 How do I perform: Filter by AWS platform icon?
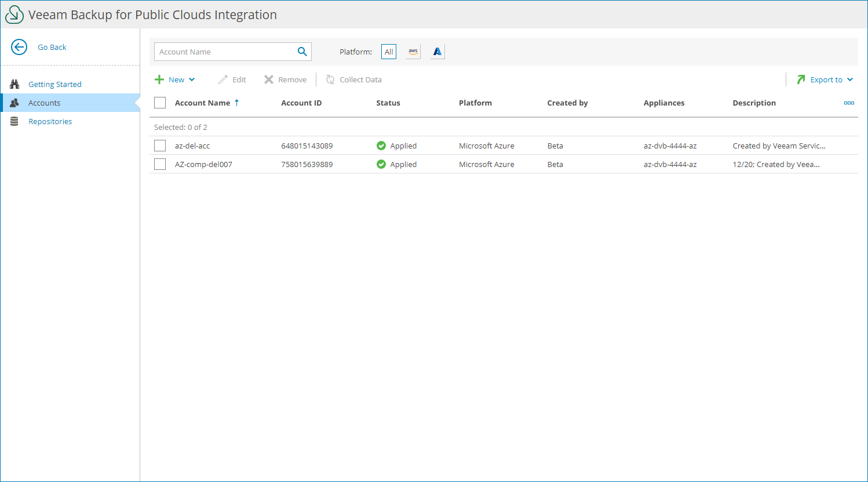click(x=413, y=52)
